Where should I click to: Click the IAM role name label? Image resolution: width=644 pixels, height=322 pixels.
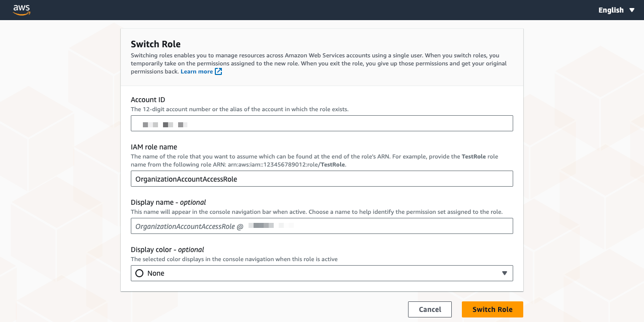tap(154, 147)
